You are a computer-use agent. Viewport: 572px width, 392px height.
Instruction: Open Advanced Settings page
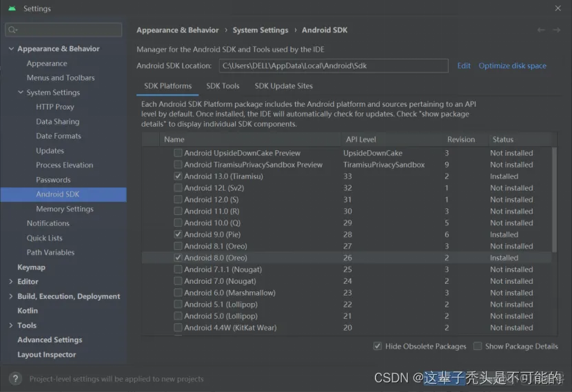coord(50,340)
